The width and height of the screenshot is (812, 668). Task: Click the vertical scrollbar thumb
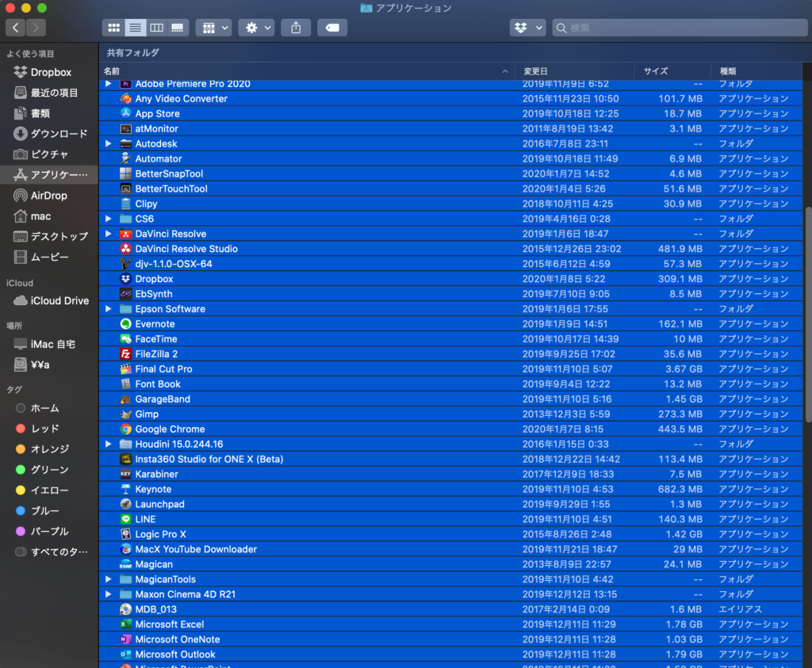pyautogui.click(x=808, y=314)
